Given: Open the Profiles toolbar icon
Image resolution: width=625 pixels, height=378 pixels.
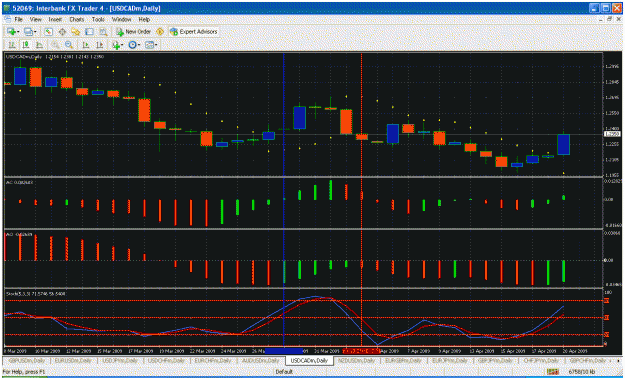Looking at the screenshot, I should pos(28,32).
